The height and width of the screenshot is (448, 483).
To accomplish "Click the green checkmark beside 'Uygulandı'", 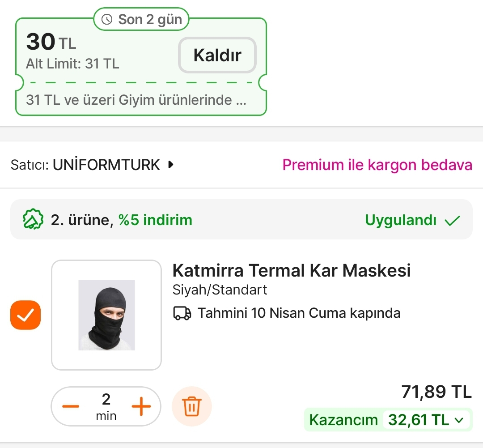I will [453, 220].
